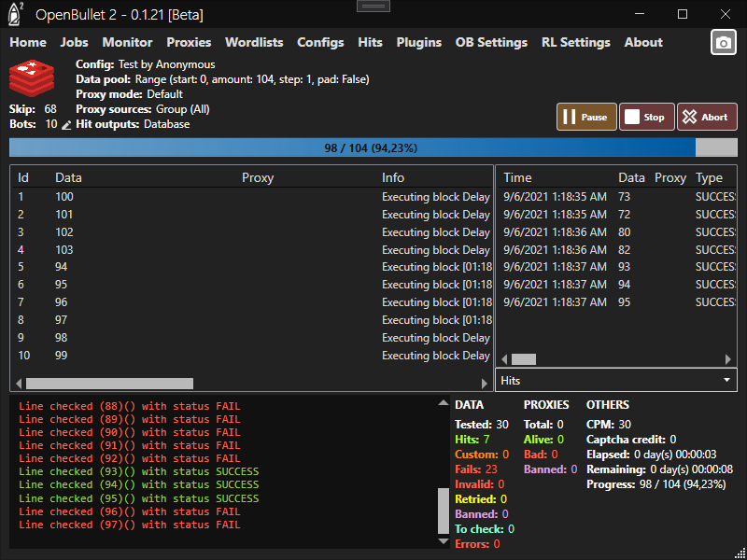The height and width of the screenshot is (560, 747).
Task: Click the Tested: 30 statistic
Action: point(482,425)
